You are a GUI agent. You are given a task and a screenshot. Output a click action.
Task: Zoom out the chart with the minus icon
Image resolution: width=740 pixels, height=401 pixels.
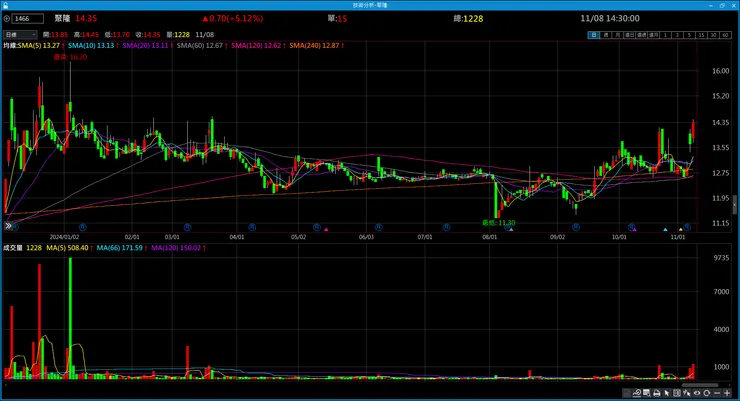coord(717,393)
